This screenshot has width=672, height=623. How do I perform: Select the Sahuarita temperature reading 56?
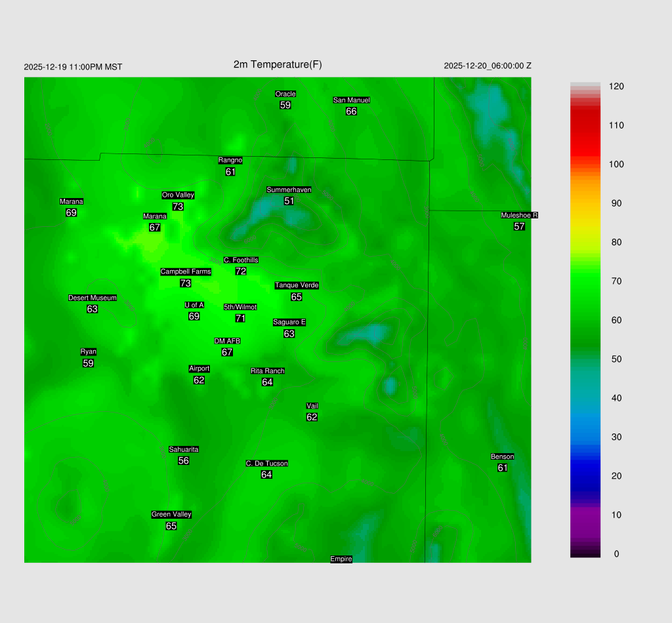pos(184,461)
